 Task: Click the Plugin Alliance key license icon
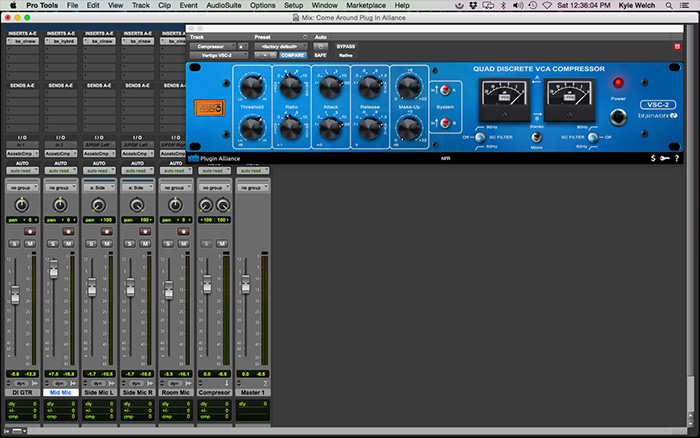[x=665, y=158]
